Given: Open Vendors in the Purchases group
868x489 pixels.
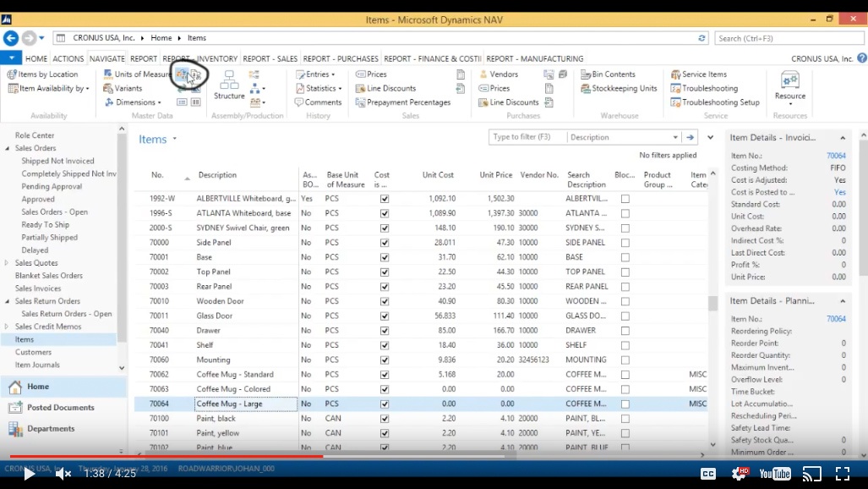Looking at the screenshot, I should 499,74.
